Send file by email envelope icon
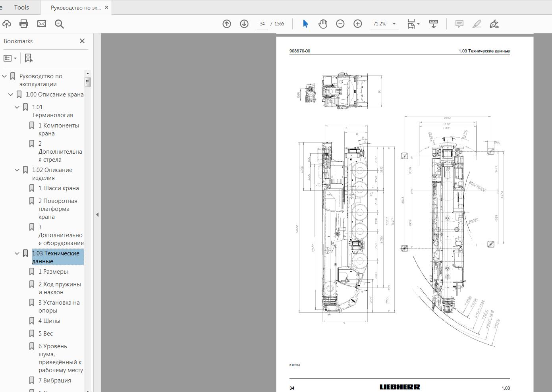The height and width of the screenshot is (392, 552). point(42,24)
